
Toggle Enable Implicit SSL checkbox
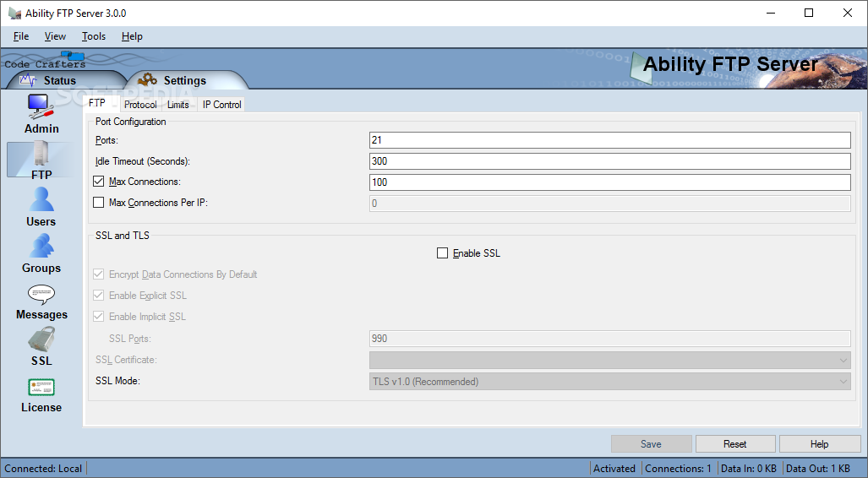pos(99,316)
